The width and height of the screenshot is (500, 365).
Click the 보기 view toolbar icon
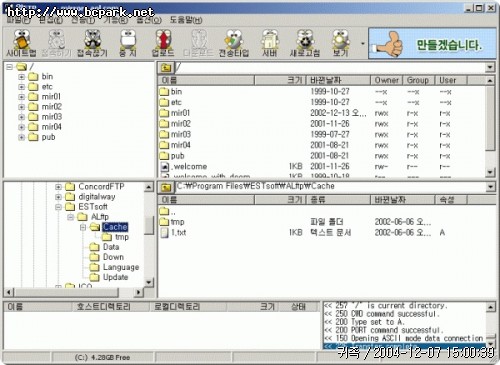coord(340,43)
